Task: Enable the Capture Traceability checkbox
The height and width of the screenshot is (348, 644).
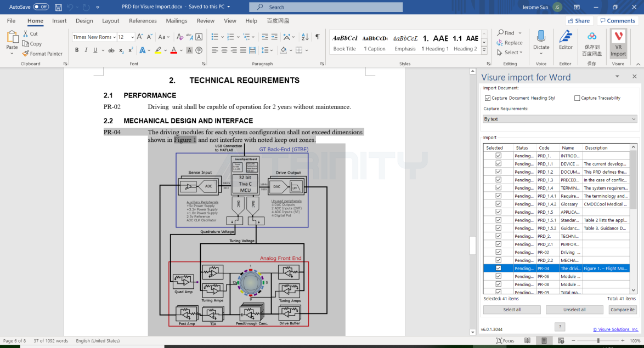Action: [577, 98]
